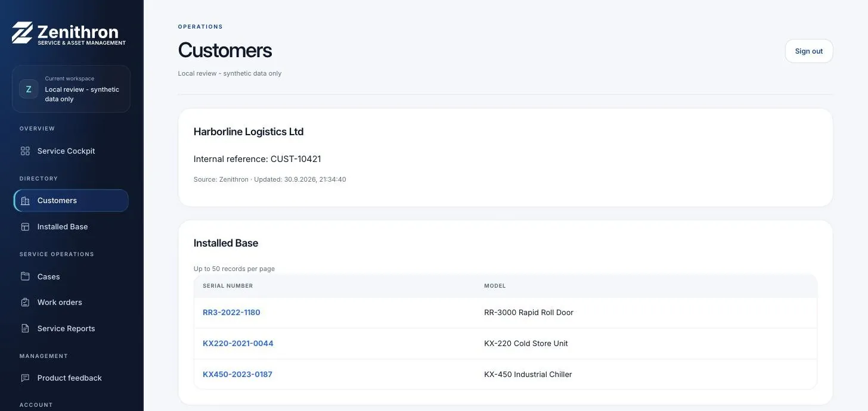The width and height of the screenshot is (868, 411).
Task: Open Product feedback menu item
Action: pos(71,378)
